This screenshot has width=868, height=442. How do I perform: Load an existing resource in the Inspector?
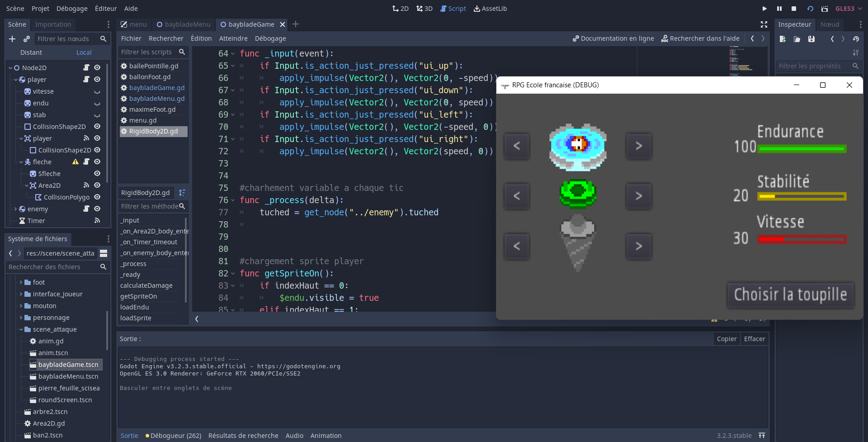(x=797, y=39)
